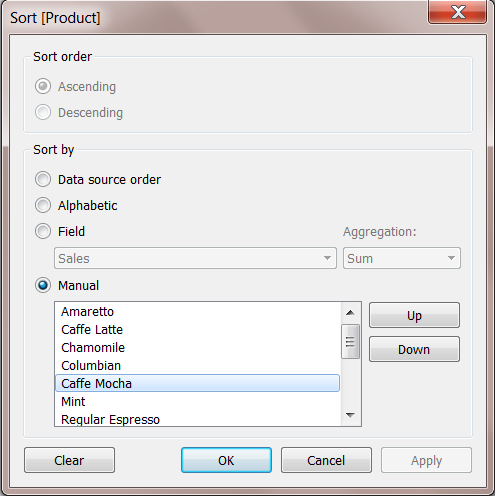This screenshot has width=495, height=496.
Task: Click the Apply button
Action: coord(426,460)
